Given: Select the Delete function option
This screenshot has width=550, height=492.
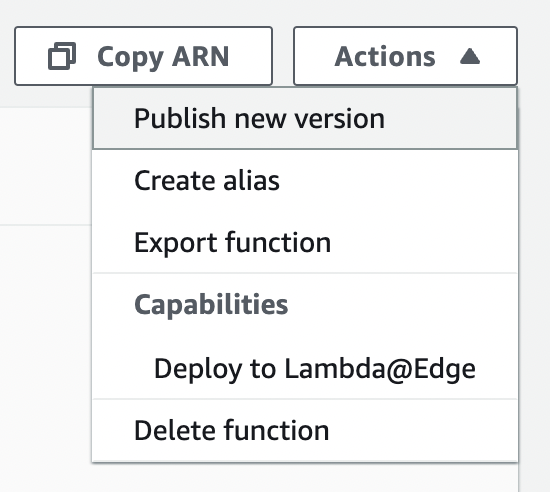Looking at the screenshot, I should [x=305, y=430].
